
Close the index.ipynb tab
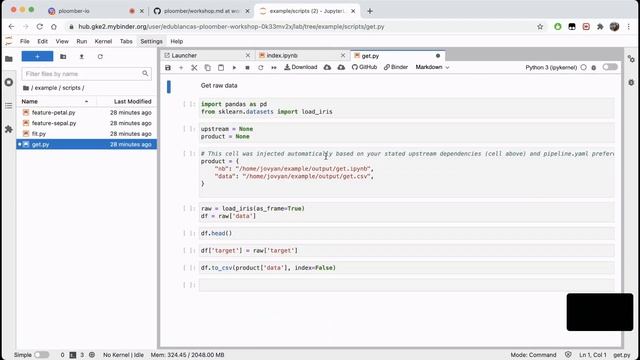point(343,56)
